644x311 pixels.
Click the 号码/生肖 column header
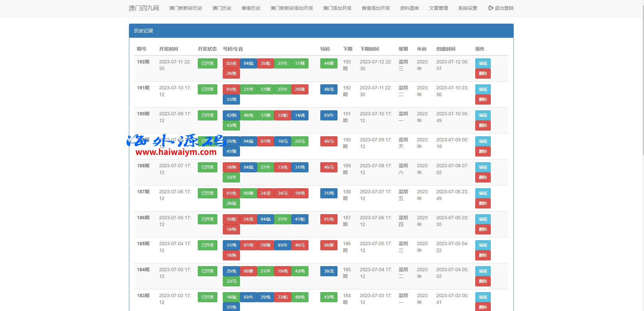[x=233, y=49]
